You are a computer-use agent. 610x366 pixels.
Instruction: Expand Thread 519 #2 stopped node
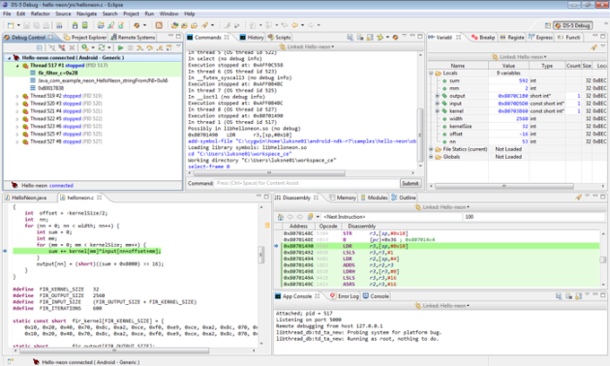click(x=17, y=96)
